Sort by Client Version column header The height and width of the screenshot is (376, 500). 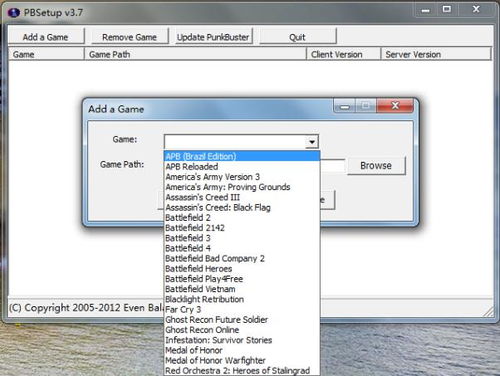[343, 54]
